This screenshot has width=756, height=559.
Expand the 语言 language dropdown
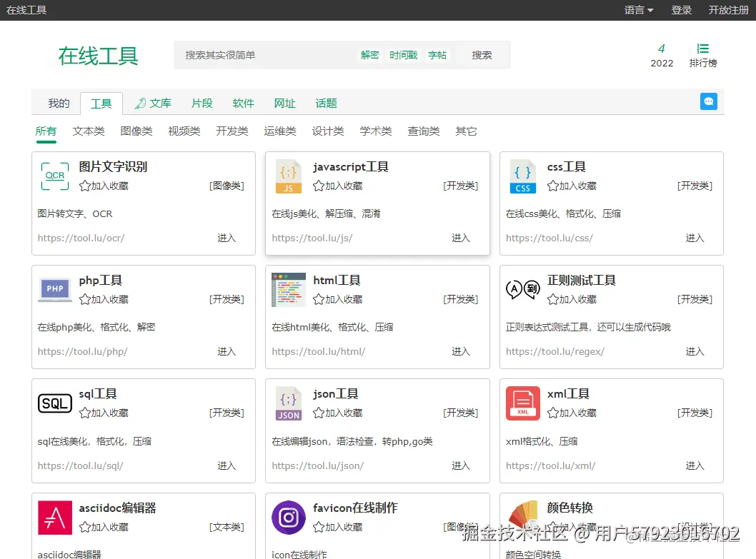pos(638,10)
